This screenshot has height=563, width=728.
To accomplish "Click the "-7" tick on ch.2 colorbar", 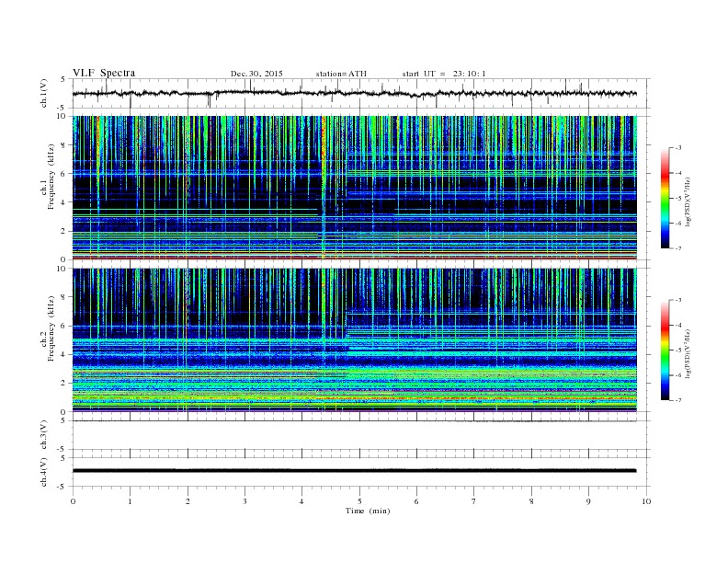I will pyautogui.click(x=678, y=400).
